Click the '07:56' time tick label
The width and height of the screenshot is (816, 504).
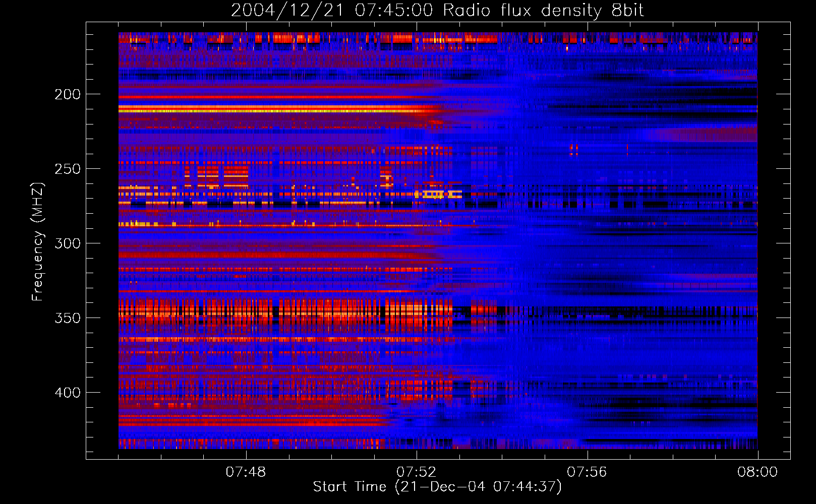(587, 472)
